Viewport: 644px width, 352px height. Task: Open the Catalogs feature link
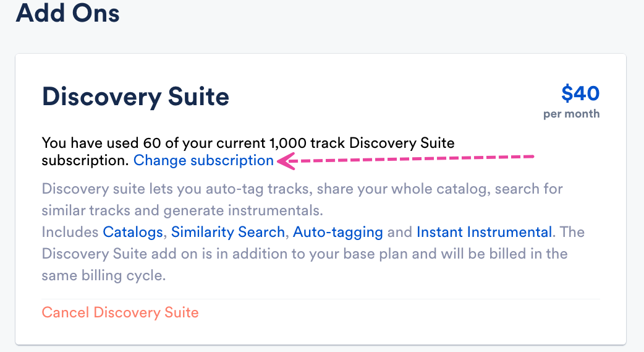133,233
